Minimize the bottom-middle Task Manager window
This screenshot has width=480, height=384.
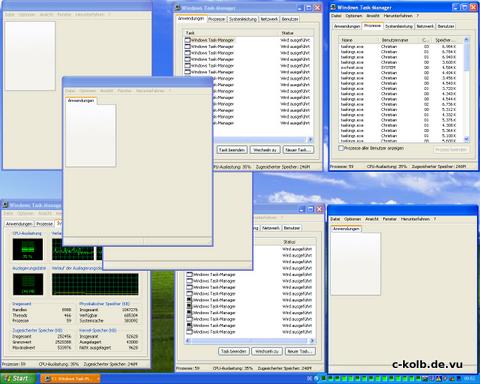pos(302,209)
